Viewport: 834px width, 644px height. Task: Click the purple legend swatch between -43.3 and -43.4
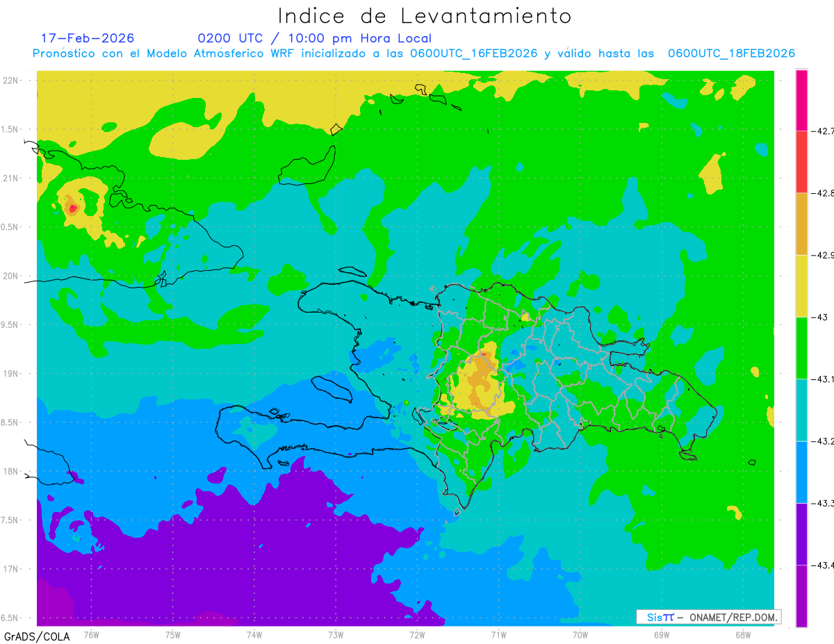801,534
